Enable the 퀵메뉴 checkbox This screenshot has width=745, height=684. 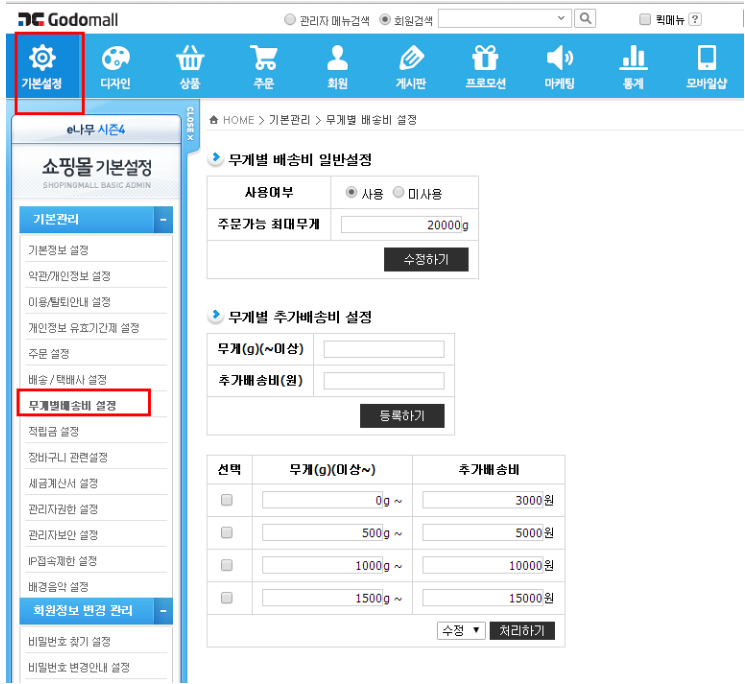click(645, 19)
